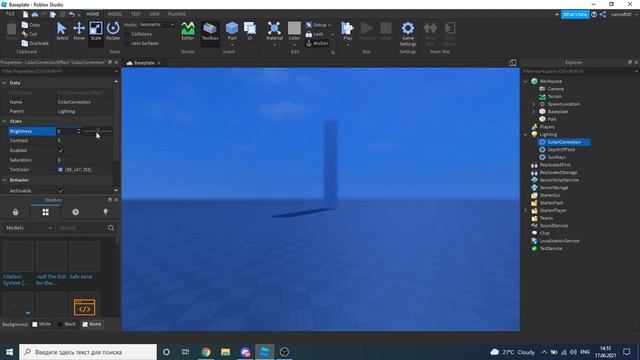Click the TintColor color swatch
The image size is (640, 360).
[x=60, y=170]
